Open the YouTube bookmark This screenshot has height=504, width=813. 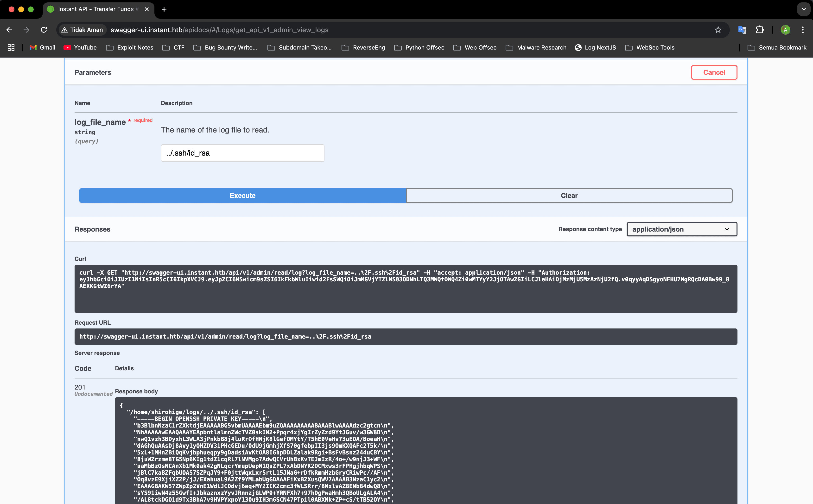pyautogui.click(x=80, y=48)
